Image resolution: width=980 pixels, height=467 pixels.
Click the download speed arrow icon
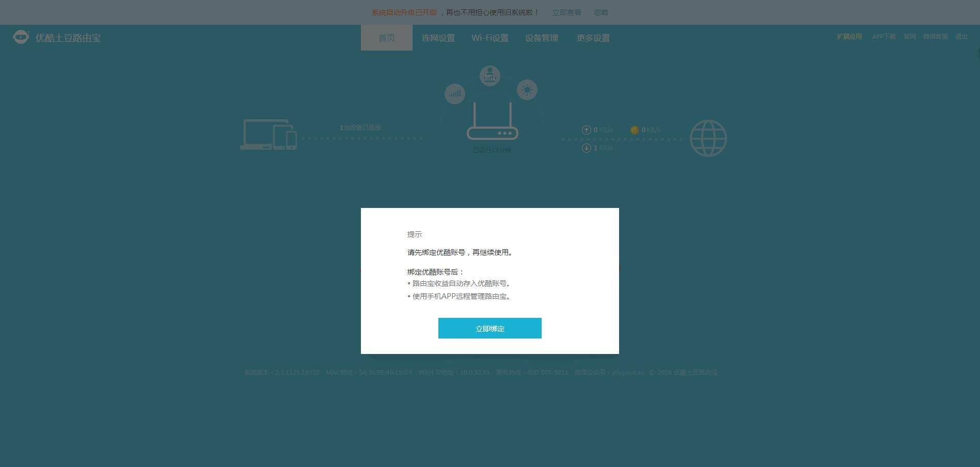click(x=586, y=148)
